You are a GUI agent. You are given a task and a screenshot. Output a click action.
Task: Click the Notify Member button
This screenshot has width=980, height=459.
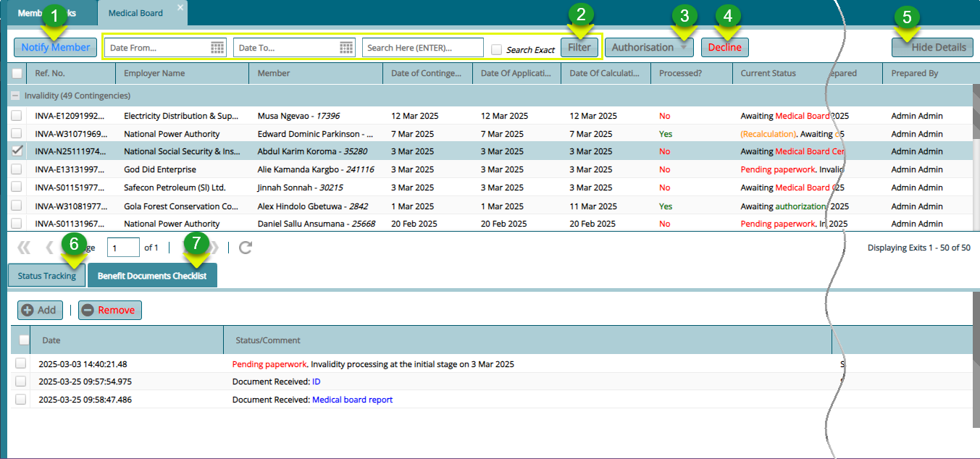(55, 46)
